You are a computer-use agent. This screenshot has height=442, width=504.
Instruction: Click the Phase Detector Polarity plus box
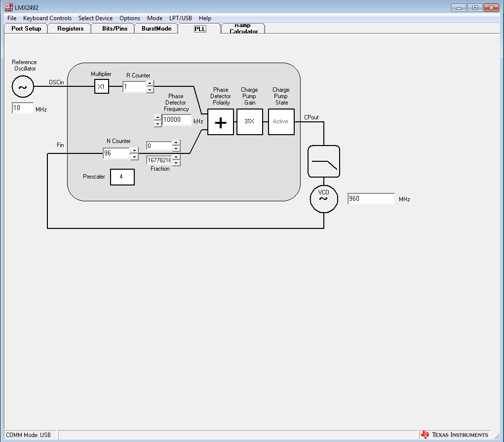click(x=221, y=122)
